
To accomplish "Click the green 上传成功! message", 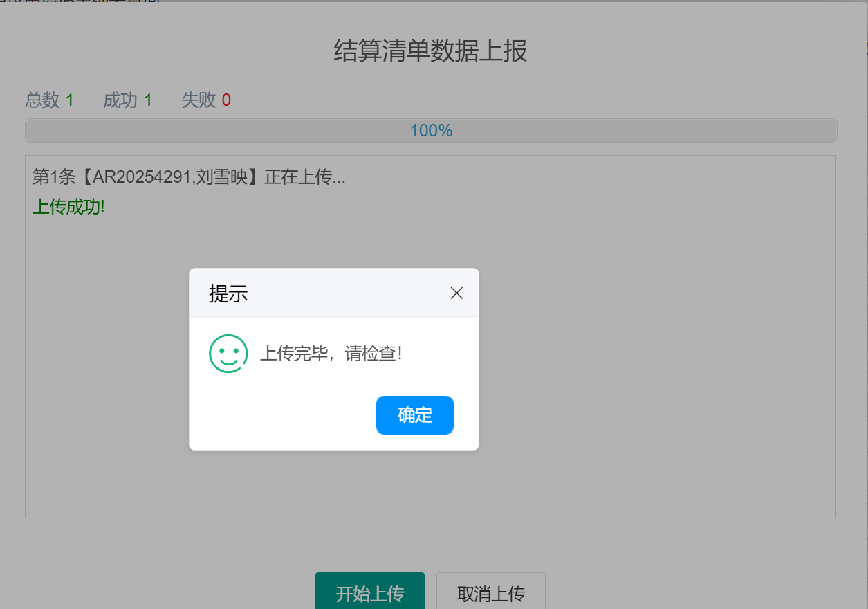I will (x=68, y=206).
